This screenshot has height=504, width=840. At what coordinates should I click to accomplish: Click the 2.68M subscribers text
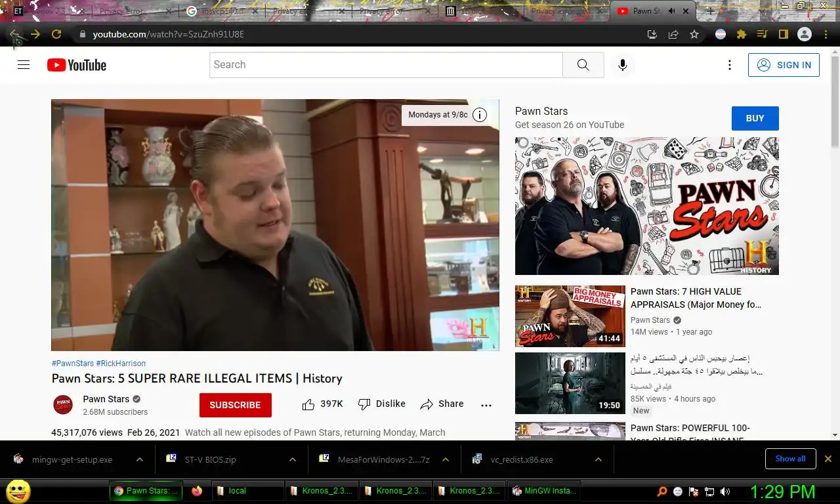[115, 412]
